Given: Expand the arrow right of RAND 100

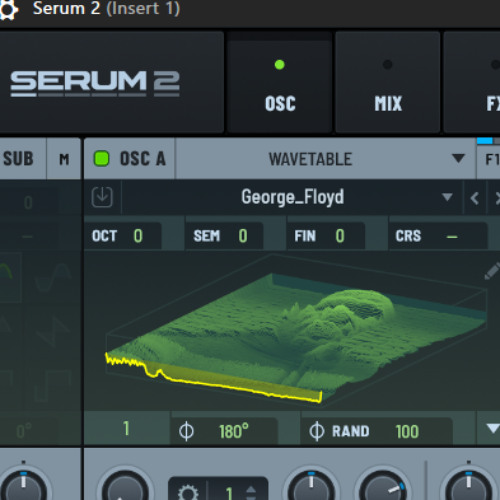Looking at the screenshot, I should pos(492,428).
